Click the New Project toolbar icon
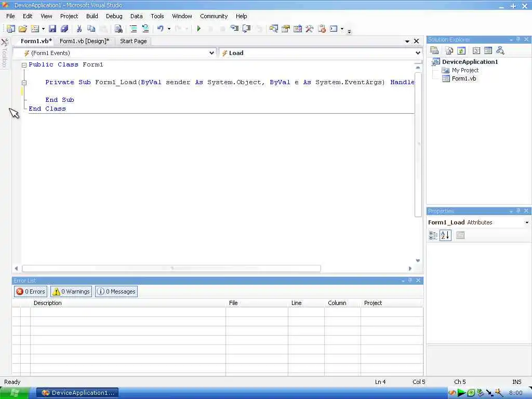Image resolution: width=532 pixels, height=399 pixels. pos(11,29)
